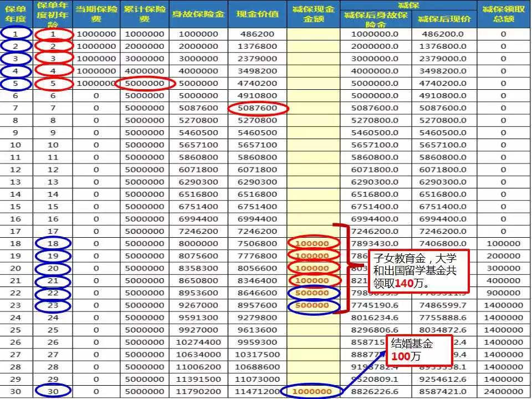The image size is (532, 399).
Task: Select the 减保现金金额 header cell
Action: pos(314,14)
